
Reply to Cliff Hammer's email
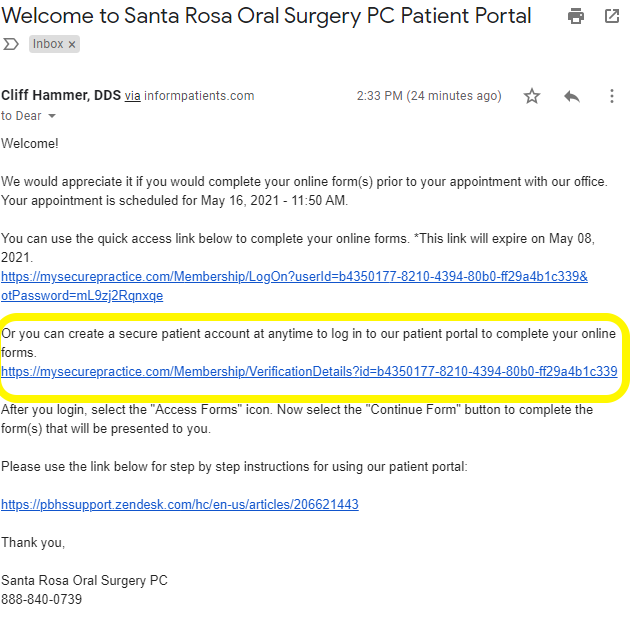[x=572, y=96]
